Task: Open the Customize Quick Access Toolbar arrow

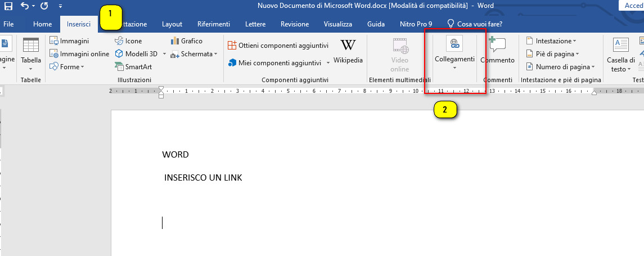Action: click(61, 6)
